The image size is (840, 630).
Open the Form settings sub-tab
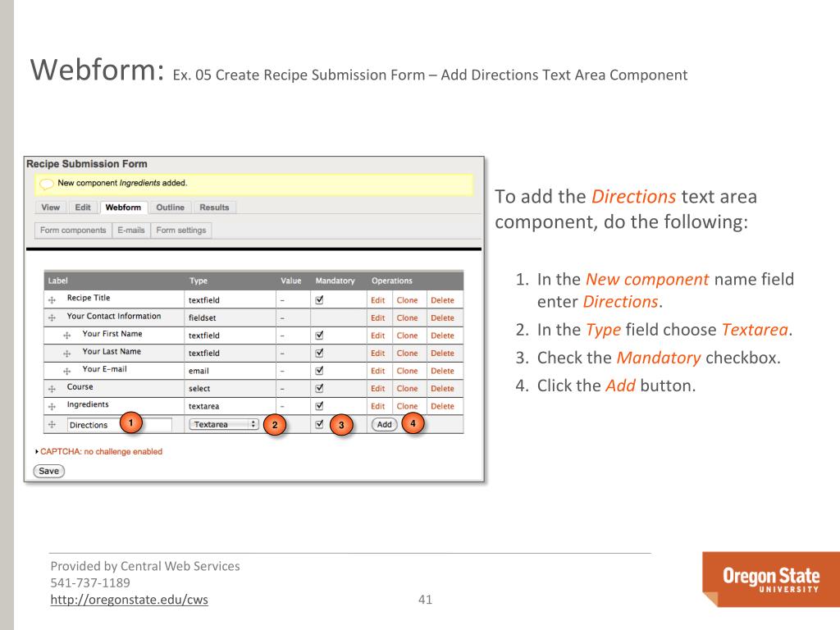coord(181,231)
